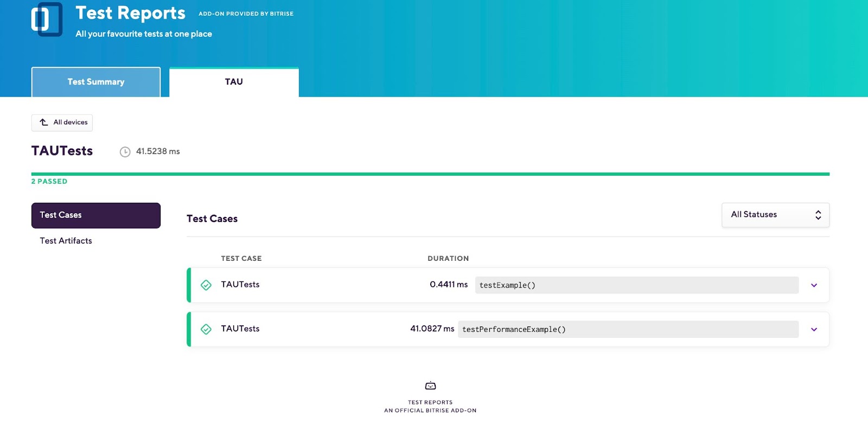This screenshot has width=868, height=423.
Task: Click 'ADD-ON PROVIDED BY BITRISE' text
Action: click(246, 14)
